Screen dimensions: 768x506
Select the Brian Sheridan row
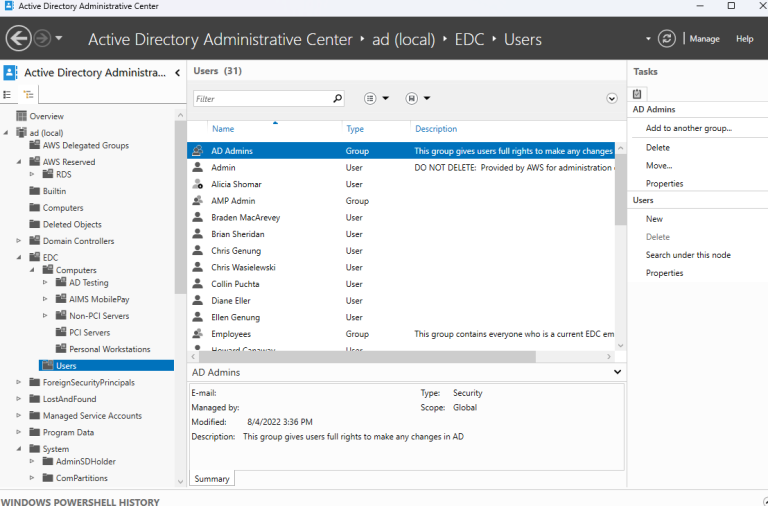pos(401,234)
